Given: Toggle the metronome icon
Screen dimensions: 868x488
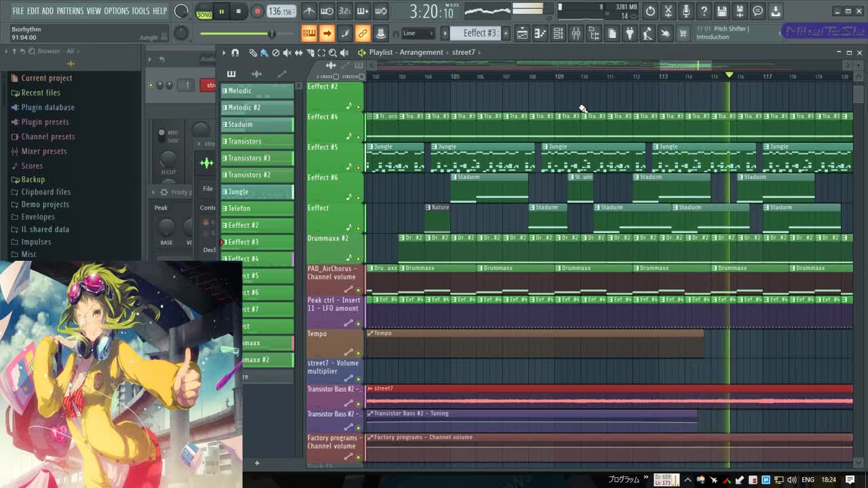Looking at the screenshot, I should (309, 11).
